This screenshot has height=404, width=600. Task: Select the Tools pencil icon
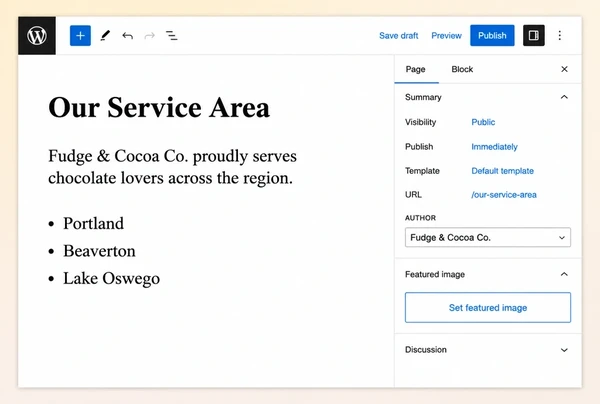(105, 36)
